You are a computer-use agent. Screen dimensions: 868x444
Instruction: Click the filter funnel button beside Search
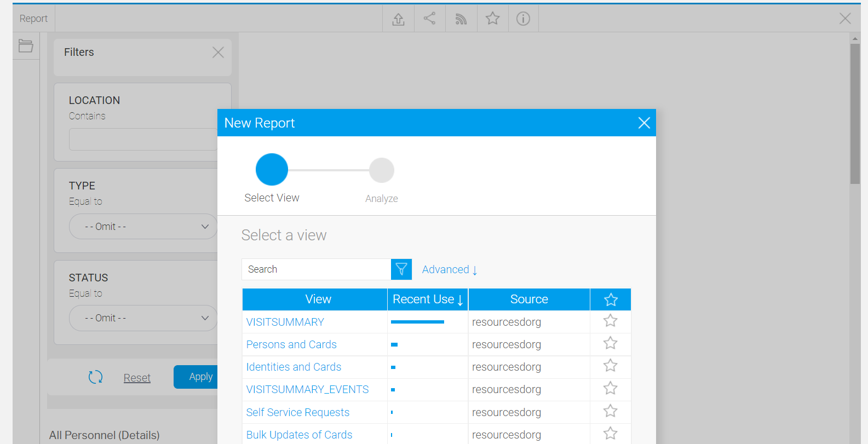(401, 269)
